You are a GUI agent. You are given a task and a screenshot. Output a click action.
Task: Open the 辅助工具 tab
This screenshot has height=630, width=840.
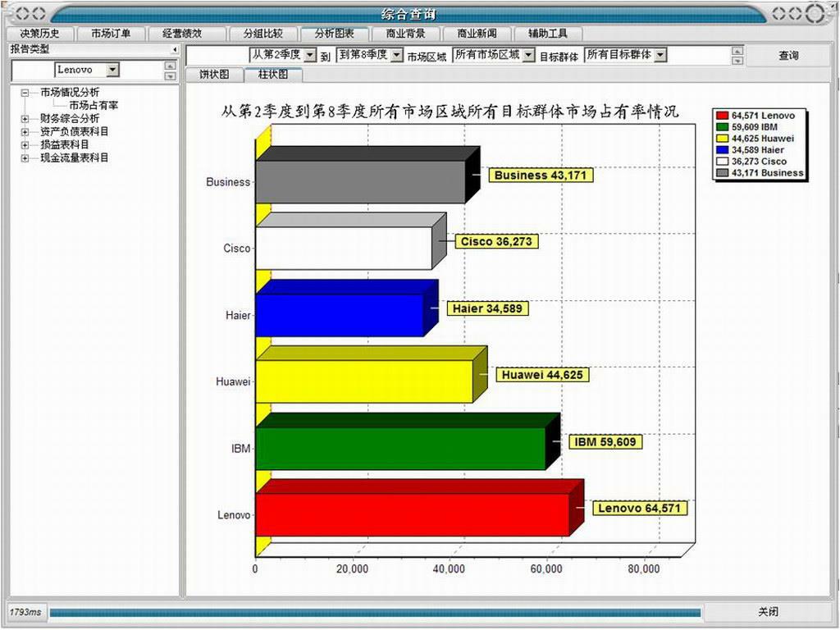click(x=547, y=33)
